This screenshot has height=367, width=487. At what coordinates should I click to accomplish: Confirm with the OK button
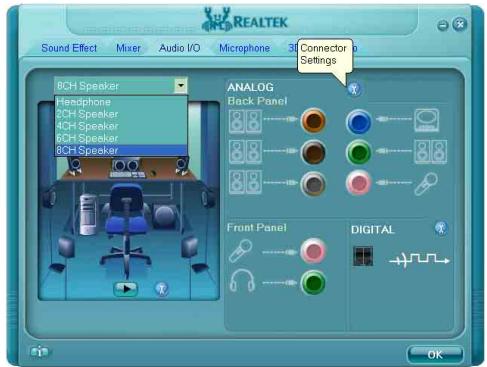point(435,354)
